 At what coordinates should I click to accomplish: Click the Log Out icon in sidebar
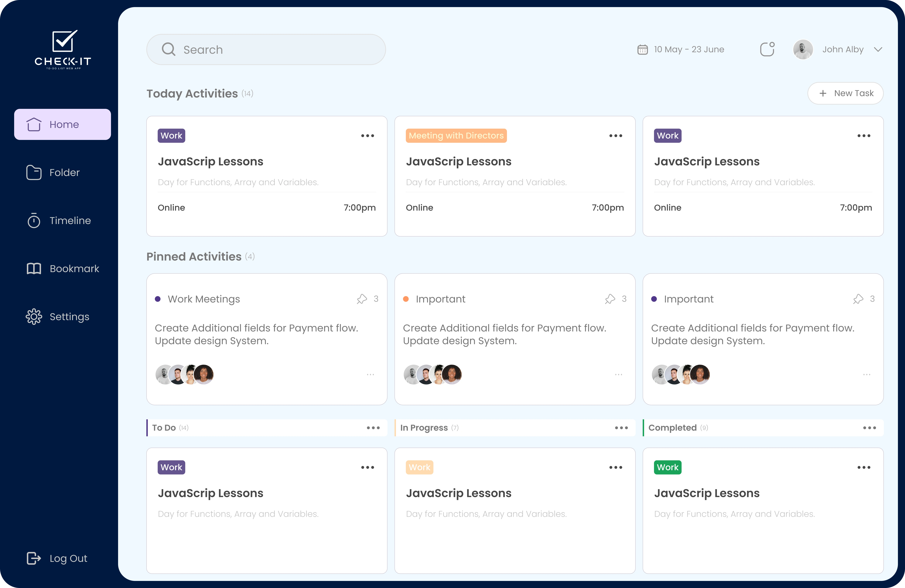[x=33, y=558]
